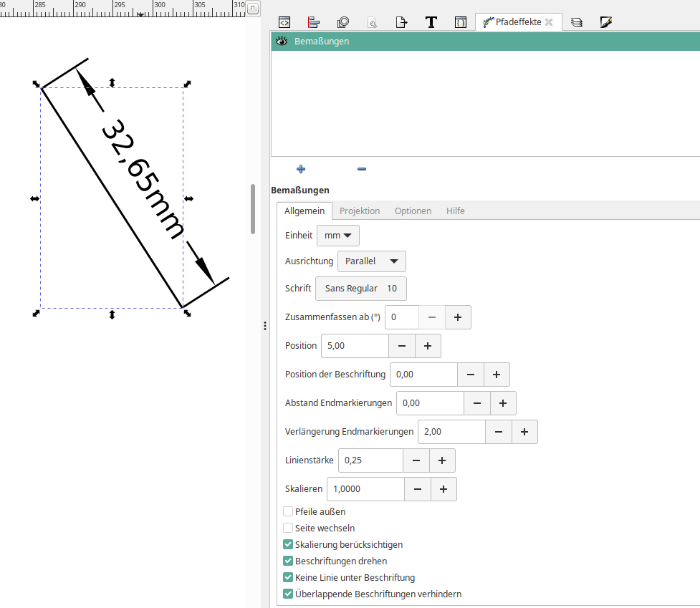This screenshot has height=608, width=700.
Task: Click the 32,65mm dimension label on canvas
Action: point(143,179)
